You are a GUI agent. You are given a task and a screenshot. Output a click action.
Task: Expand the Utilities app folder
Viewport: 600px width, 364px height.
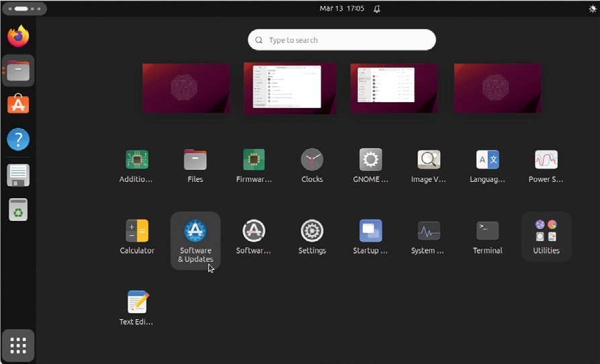(x=546, y=236)
